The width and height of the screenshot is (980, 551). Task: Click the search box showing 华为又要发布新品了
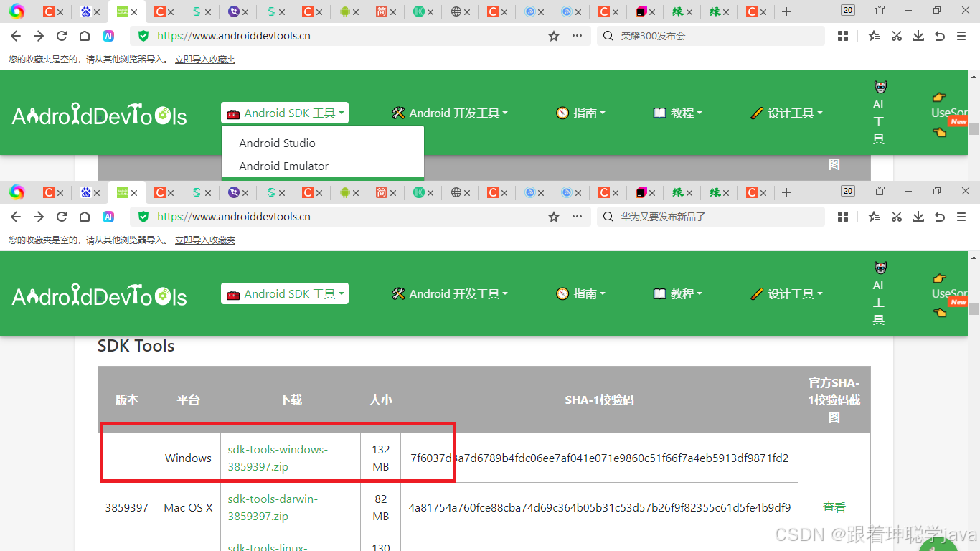[710, 217]
